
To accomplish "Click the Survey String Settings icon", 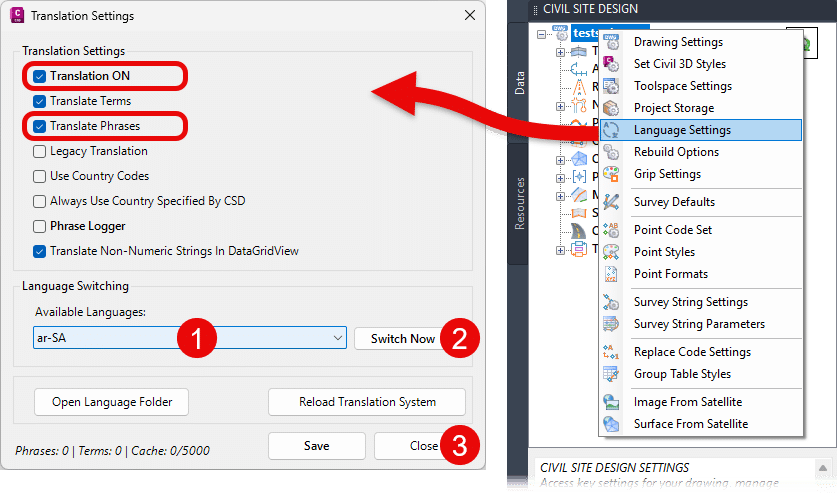I will (x=611, y=302).
